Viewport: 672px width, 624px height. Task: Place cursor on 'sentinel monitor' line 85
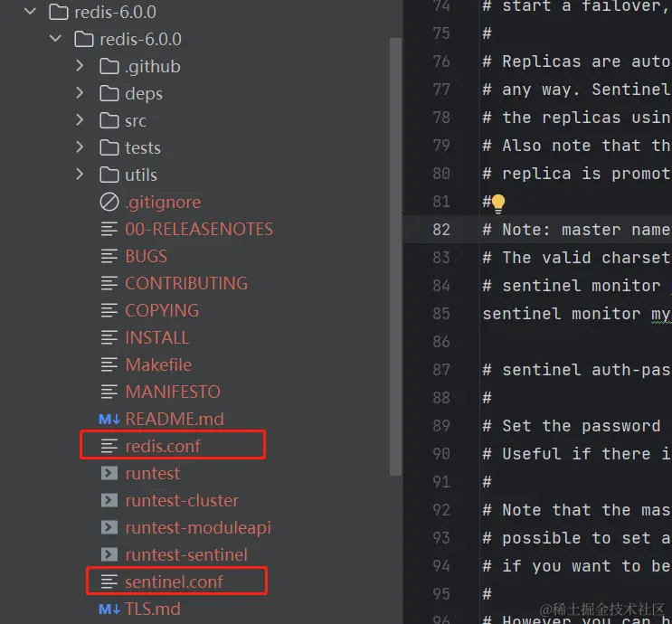576,314
